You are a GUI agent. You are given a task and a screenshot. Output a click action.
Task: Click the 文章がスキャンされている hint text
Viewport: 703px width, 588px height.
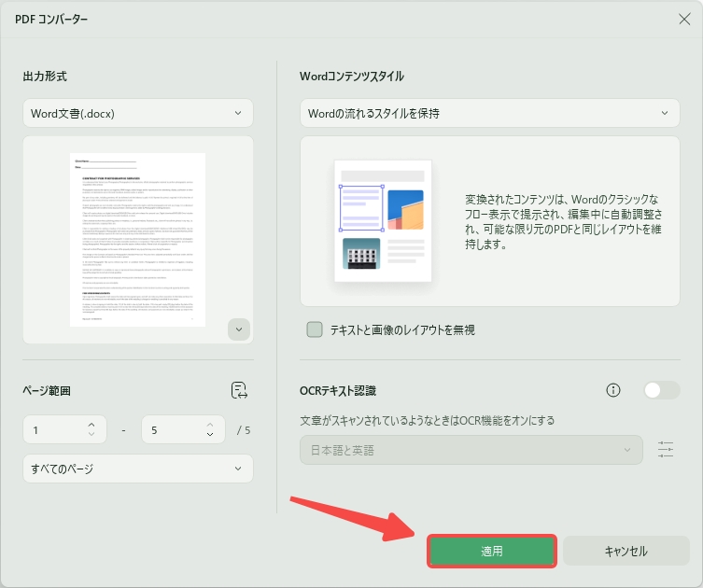point(428,420)
